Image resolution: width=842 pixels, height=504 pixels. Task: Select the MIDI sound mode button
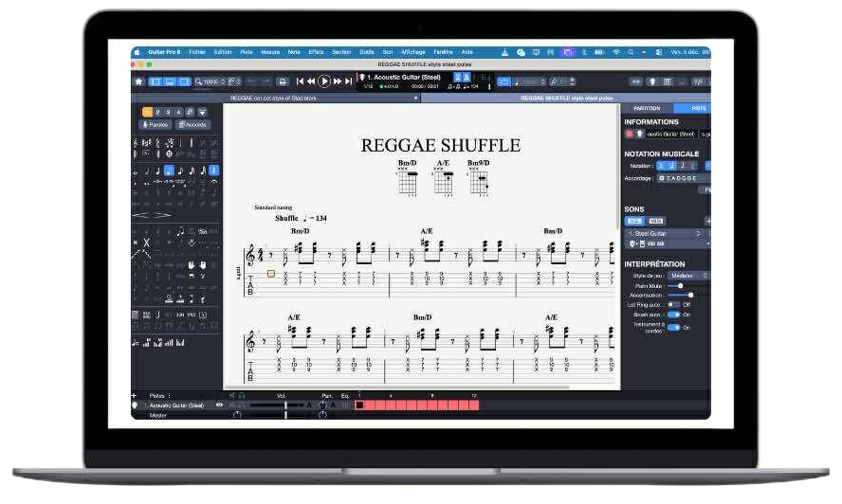[x=655, y=221]
